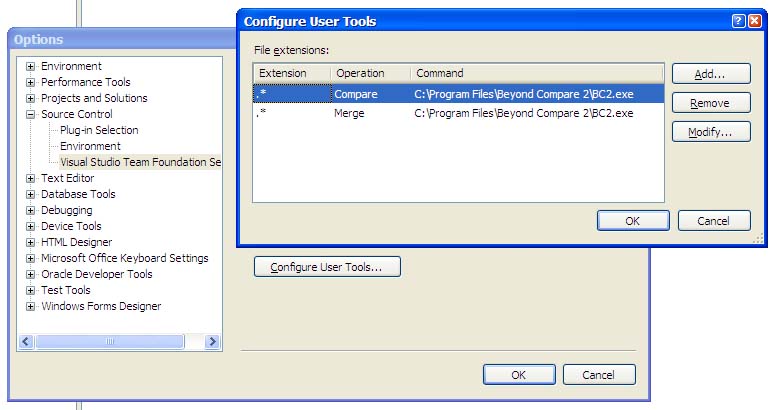This screenshot has height=410, width=776.
Task: Expand HTML Designer node
Action: pos(30,242)
